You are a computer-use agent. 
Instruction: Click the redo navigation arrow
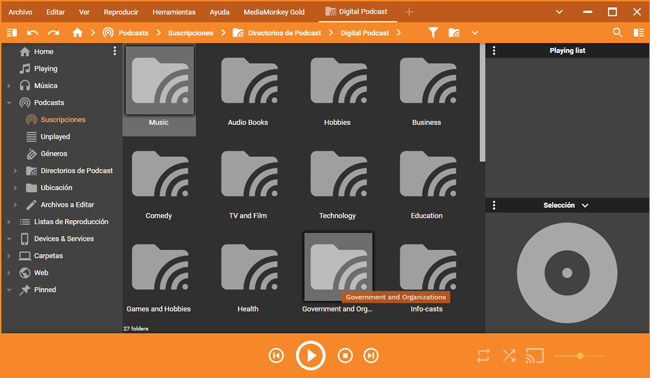click(x=53, y=33)
